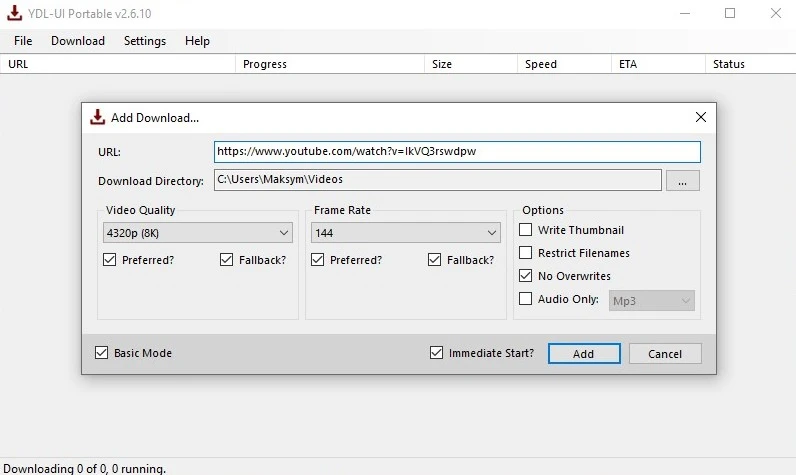Toggle the Basic Mode checkbox
Image resolution: width=796 pixels, height=475 pixels.
[x=101, y=353]
